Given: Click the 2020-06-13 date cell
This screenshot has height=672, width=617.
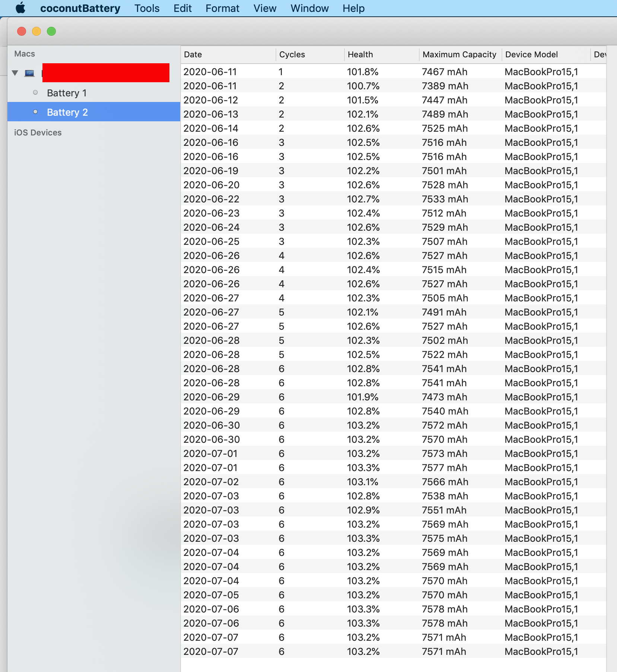Looking at the screenshot, I should click(210, 114).
